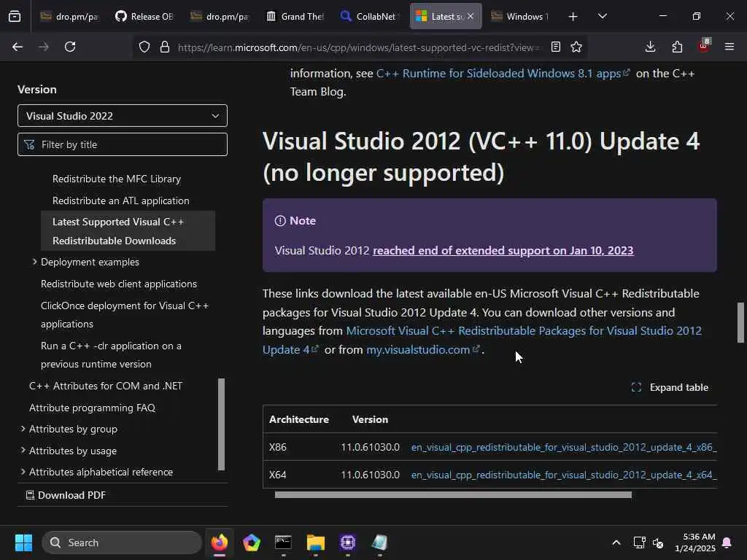This screenshot has width=747, height=560.
Task: Show hidden system tray icons
Action: coord(616,542)
